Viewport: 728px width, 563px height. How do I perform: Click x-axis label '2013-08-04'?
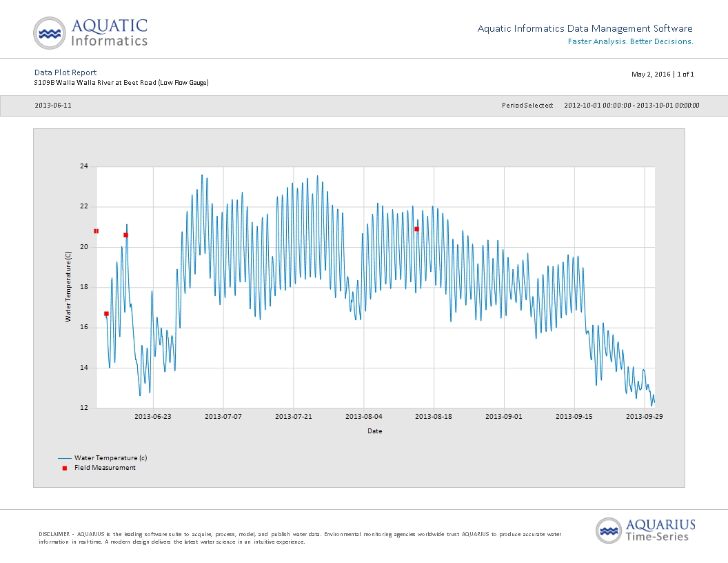363,416
